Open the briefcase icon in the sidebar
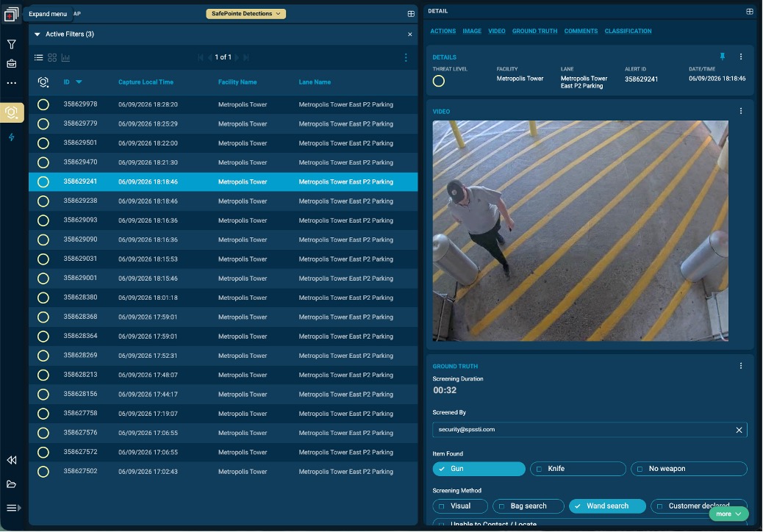This screenshot has width=763, height=532. coord(12,64)
